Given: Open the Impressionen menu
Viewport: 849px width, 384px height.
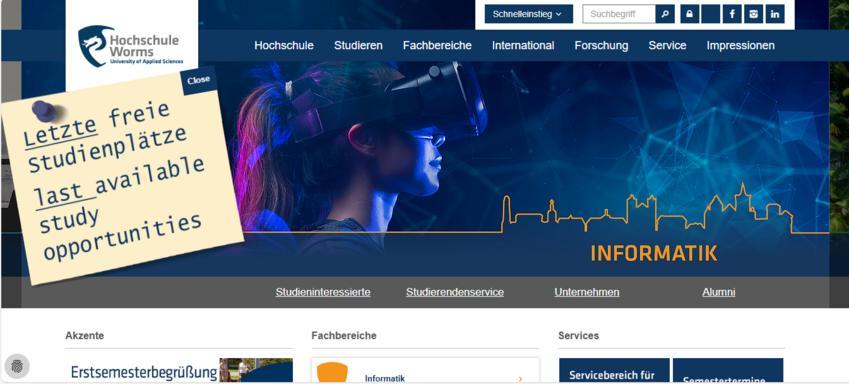Looking at the screenshot, I should [x=740, y=45].
